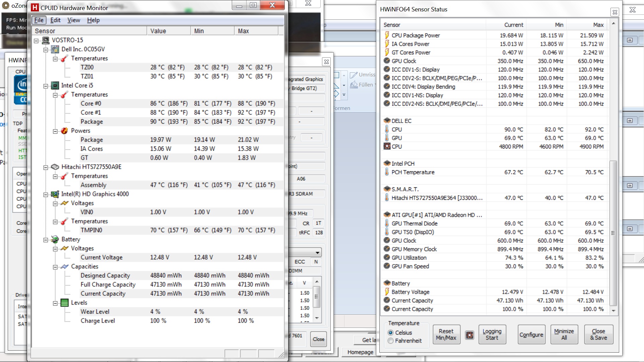Click the DELL EC chip icon

pos(387,121)
